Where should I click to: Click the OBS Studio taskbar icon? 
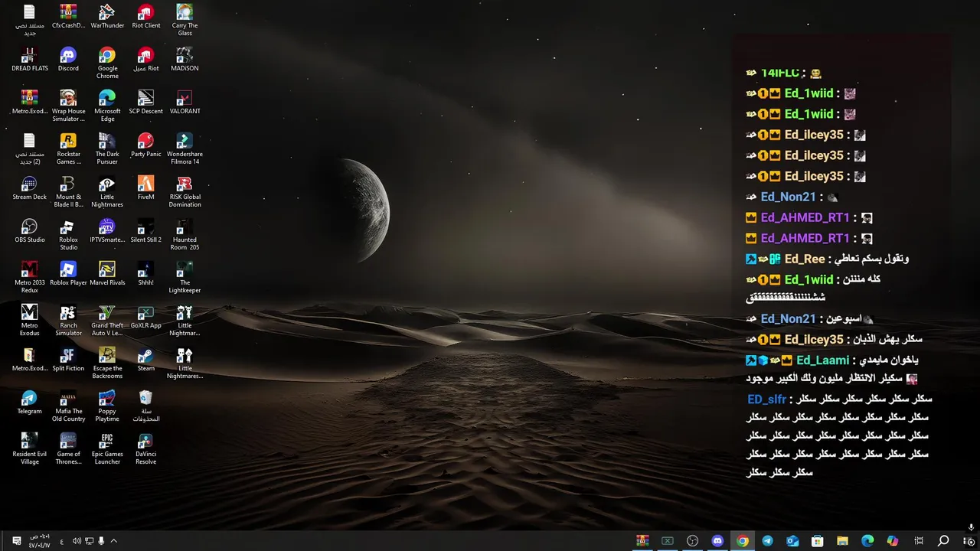click(x=692, y=541)
